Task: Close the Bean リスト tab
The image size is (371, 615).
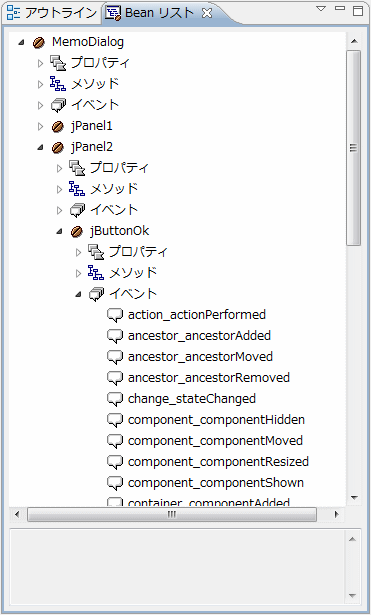Action: coord(207,13)
